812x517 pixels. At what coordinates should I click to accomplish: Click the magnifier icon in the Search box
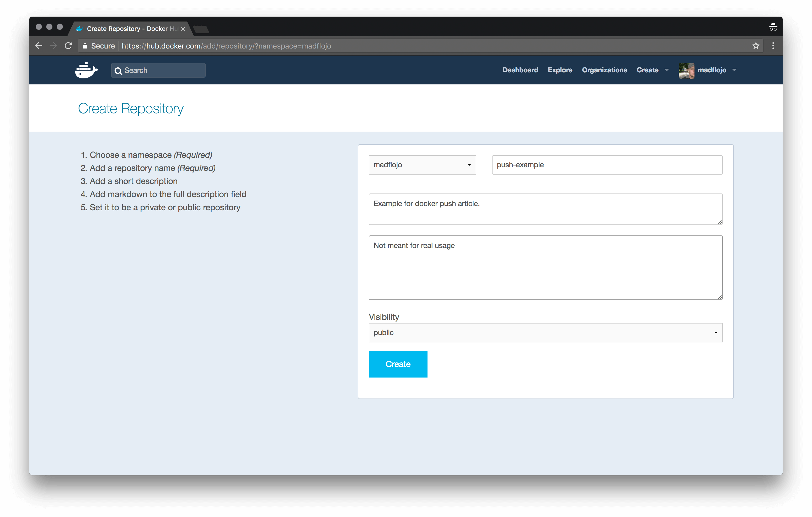coord(118,71)
